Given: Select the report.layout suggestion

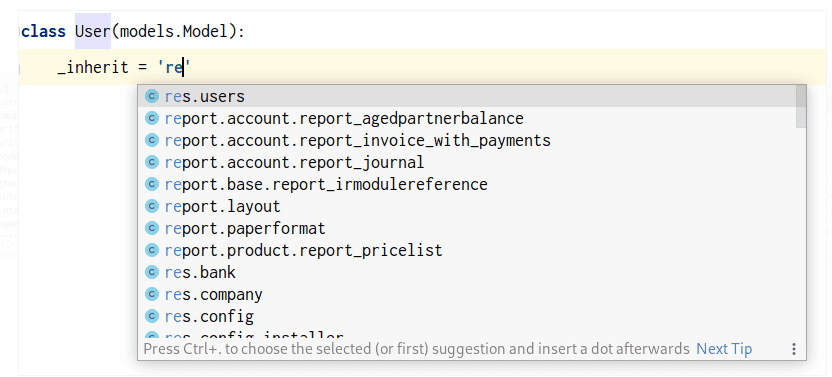Looking at the screenshot, I should (467, 206).
